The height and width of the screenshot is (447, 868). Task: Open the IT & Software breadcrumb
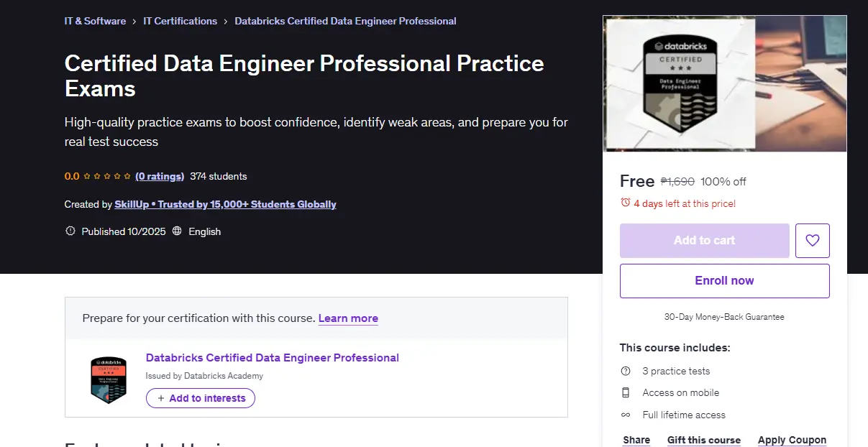point(95,21)
